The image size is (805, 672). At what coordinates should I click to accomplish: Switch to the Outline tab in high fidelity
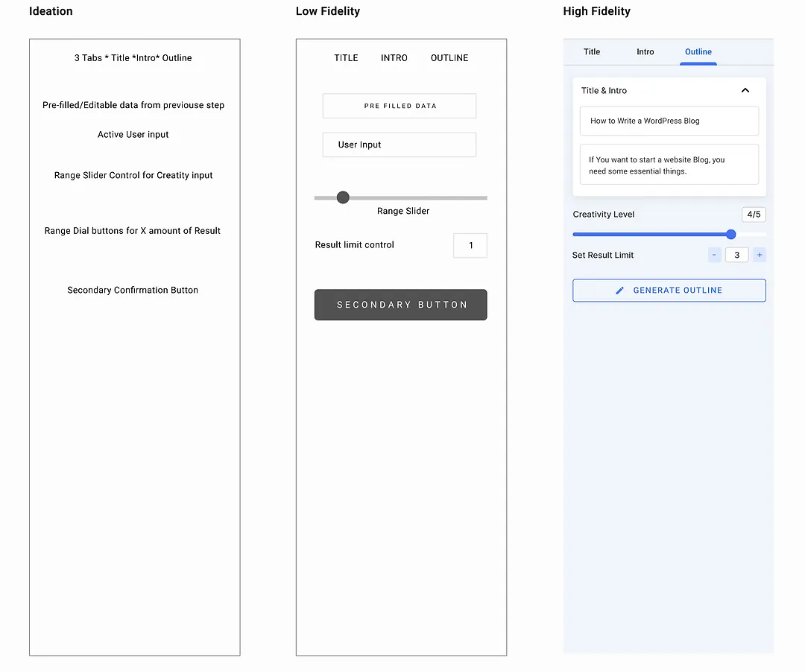tap(698, 52)
